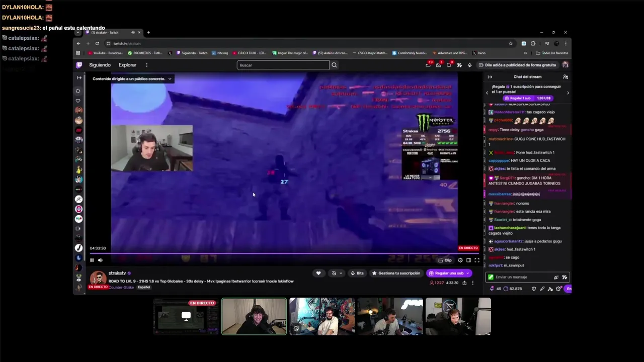This screenshot has width=644, height=362.
Task: Click 'Regalar una sub' below the stream
Action: 449,273
